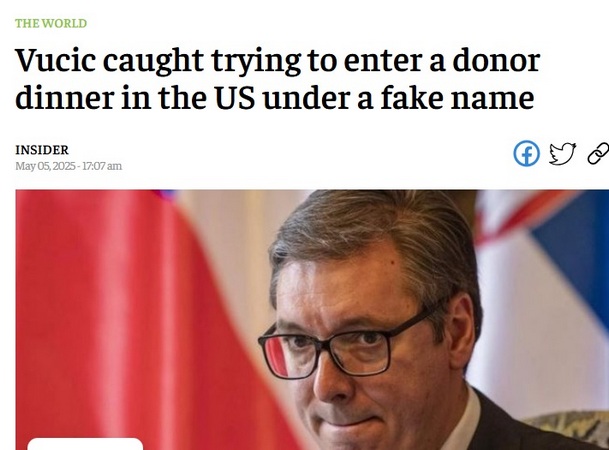Click the headline first line about Vucic

click(277, 61)
